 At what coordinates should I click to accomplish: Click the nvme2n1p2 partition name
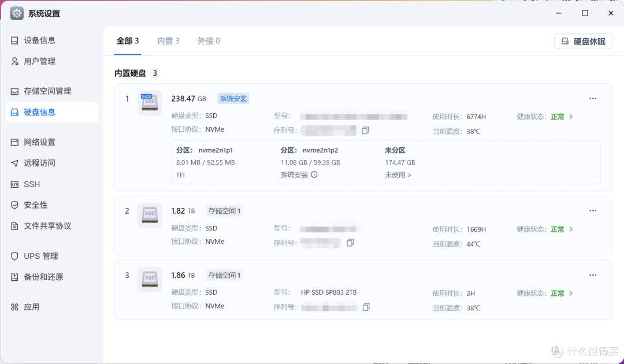point(320,150)
